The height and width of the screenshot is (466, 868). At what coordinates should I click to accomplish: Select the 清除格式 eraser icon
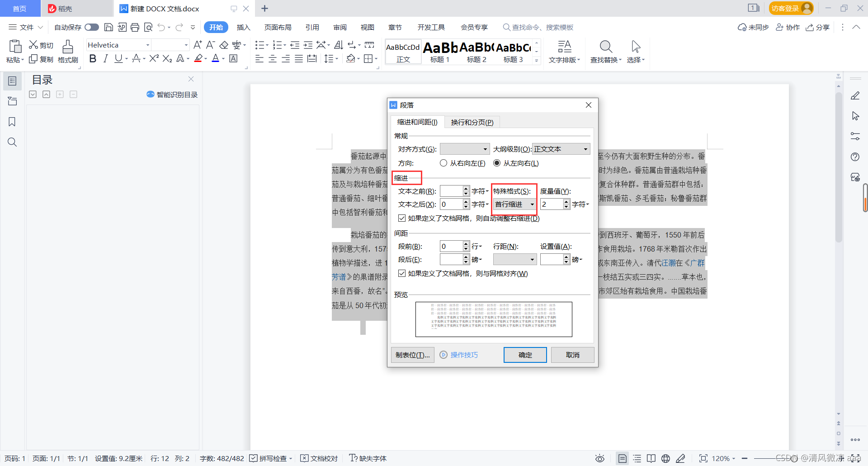click(224, 44)
